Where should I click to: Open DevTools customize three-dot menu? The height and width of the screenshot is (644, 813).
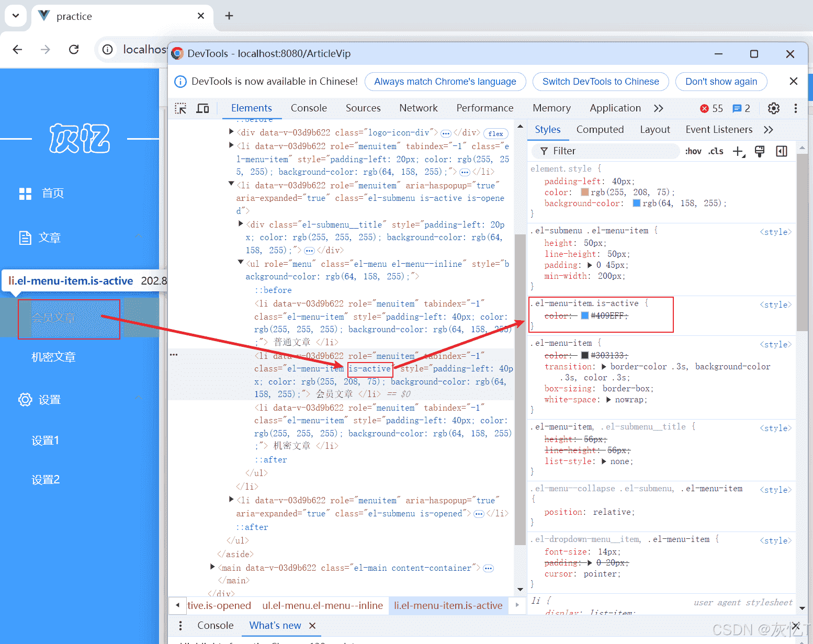(795, 108)
